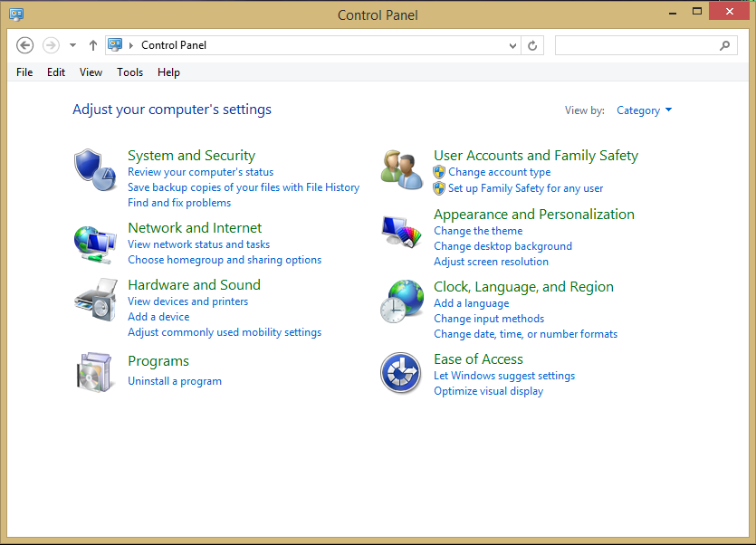Expand the address bar history dropdown
Viewport: 756px width, 545px height.
512,46
